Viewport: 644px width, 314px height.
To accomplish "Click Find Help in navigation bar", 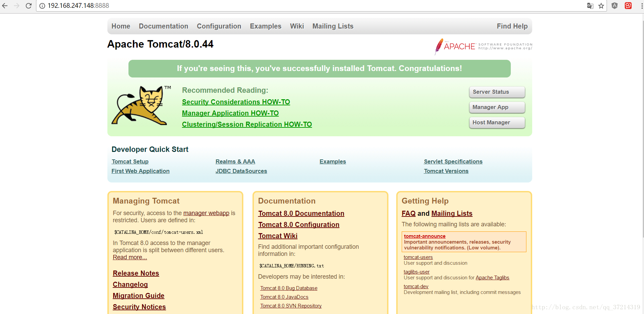I will [512, 26].
